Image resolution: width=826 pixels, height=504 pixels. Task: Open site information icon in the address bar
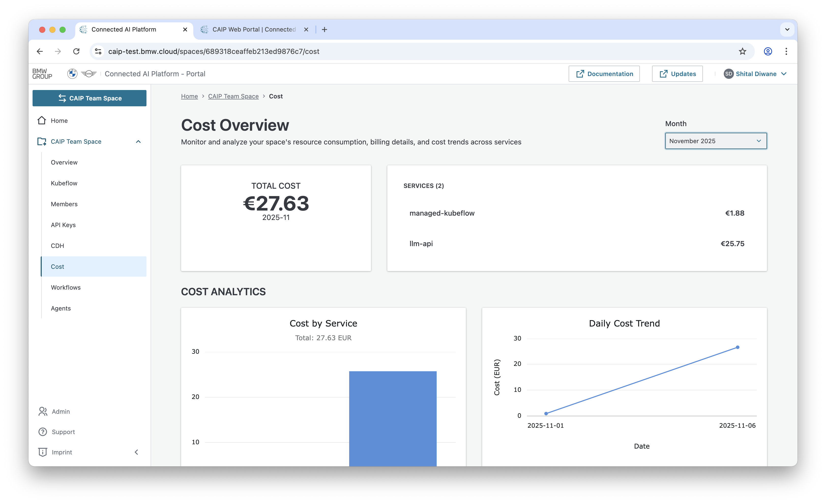(x=98, y=51)
